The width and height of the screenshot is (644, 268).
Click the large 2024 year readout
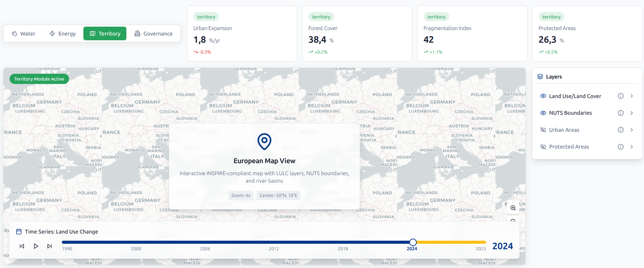(x=503, y=246)
